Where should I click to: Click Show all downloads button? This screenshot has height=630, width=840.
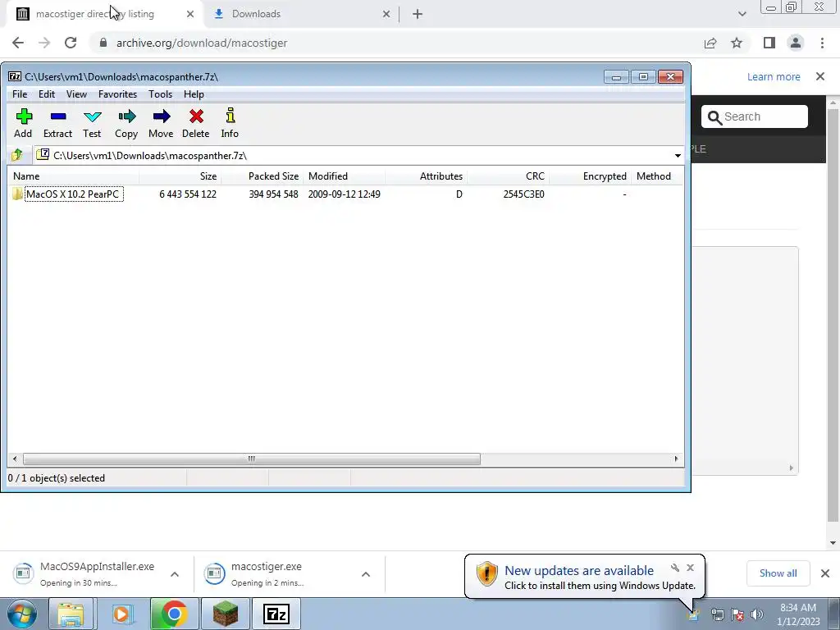click(778, 573)
